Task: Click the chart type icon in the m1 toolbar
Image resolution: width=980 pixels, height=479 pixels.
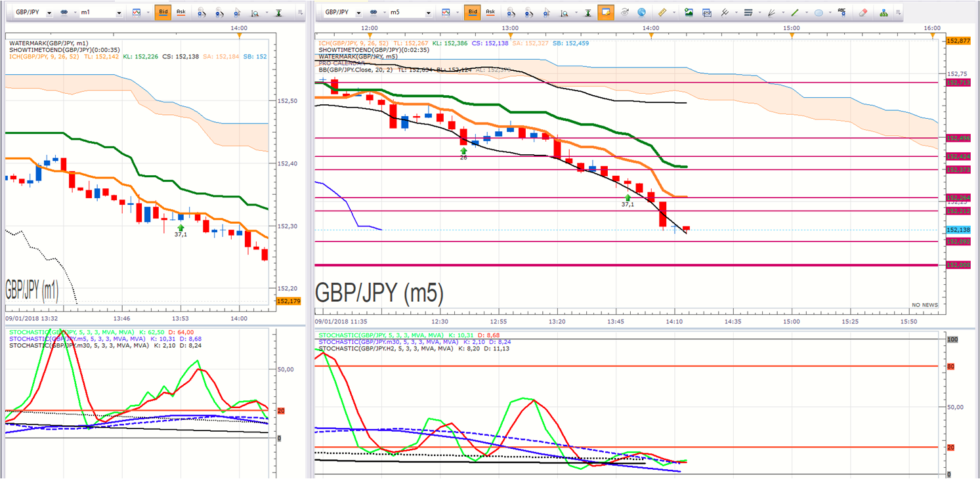Action: click(137, 12)
